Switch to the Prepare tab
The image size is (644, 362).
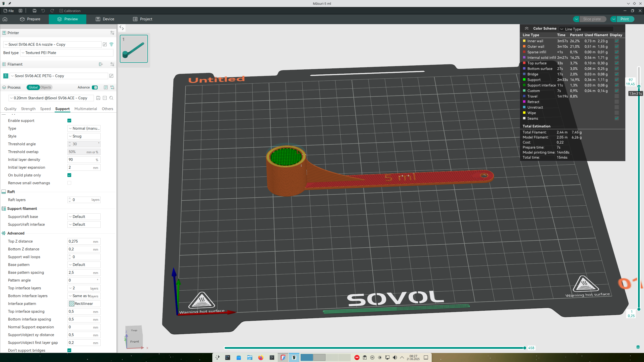point(30,19)
